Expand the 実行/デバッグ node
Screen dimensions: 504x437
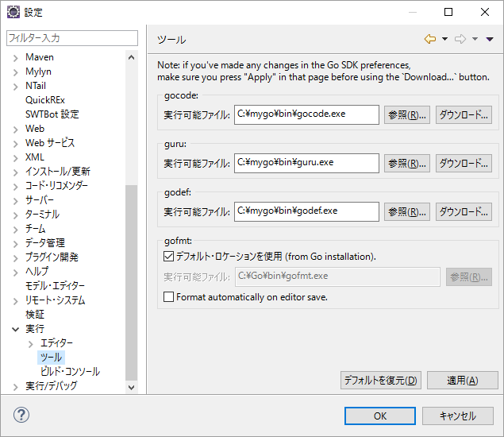[15, 387]
